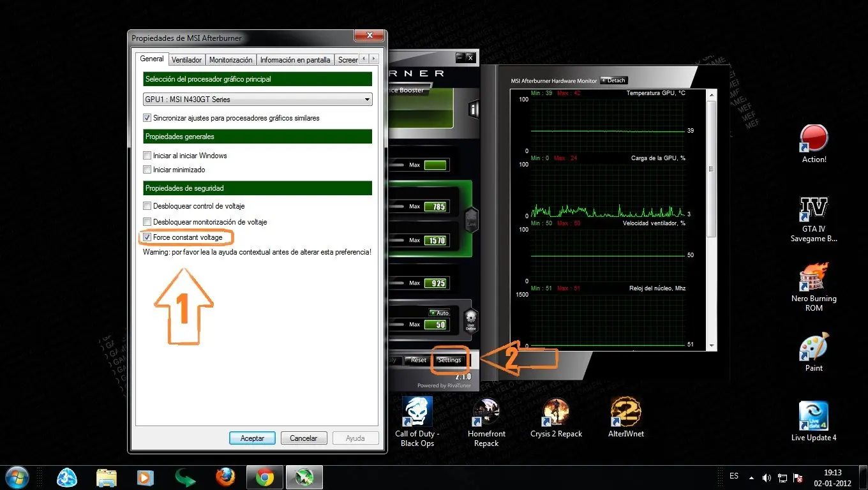
Task: Open the Paint desktop shortcut
Action: (814, 352)
